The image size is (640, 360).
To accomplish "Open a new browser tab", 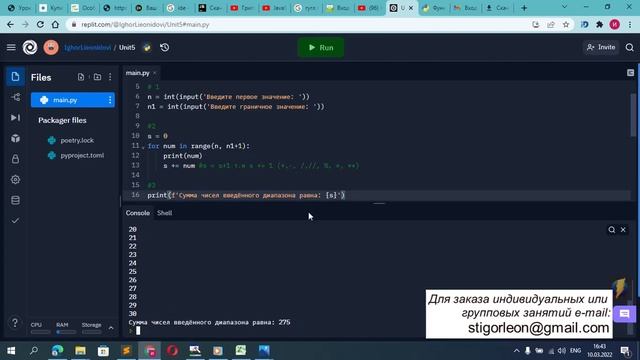I will 524,8.
